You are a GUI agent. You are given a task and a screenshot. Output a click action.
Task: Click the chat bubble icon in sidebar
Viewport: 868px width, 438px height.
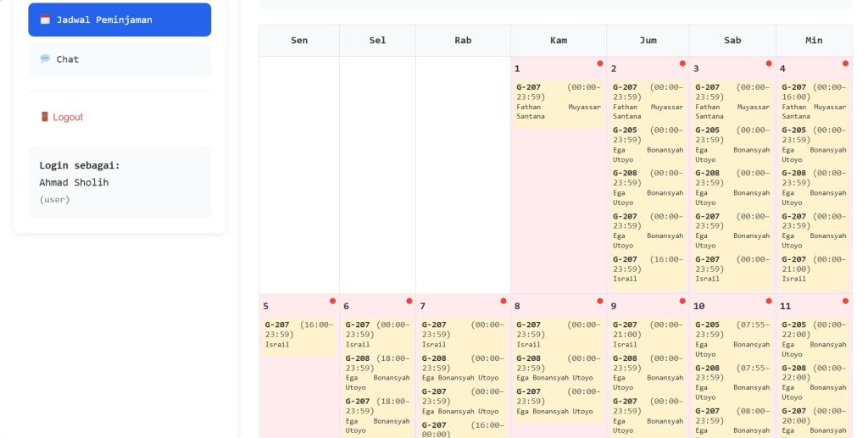click(x=45, y=59)
